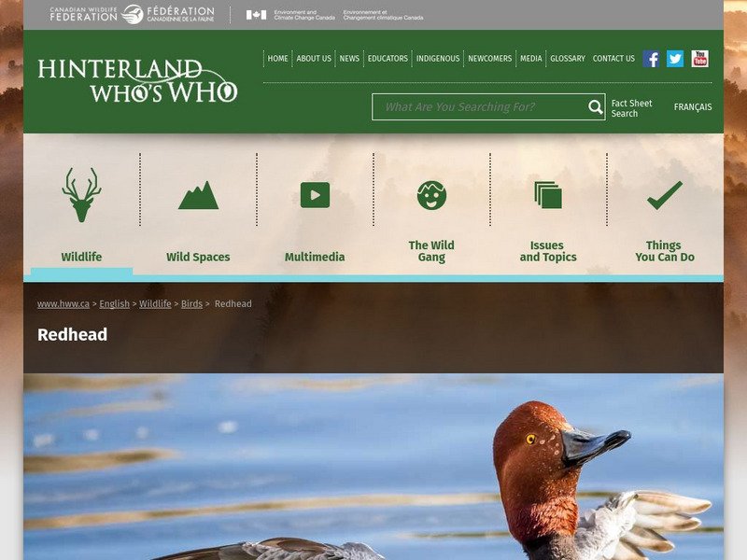
Task: Click the search magnifier icon
Action: click(596, 107)
